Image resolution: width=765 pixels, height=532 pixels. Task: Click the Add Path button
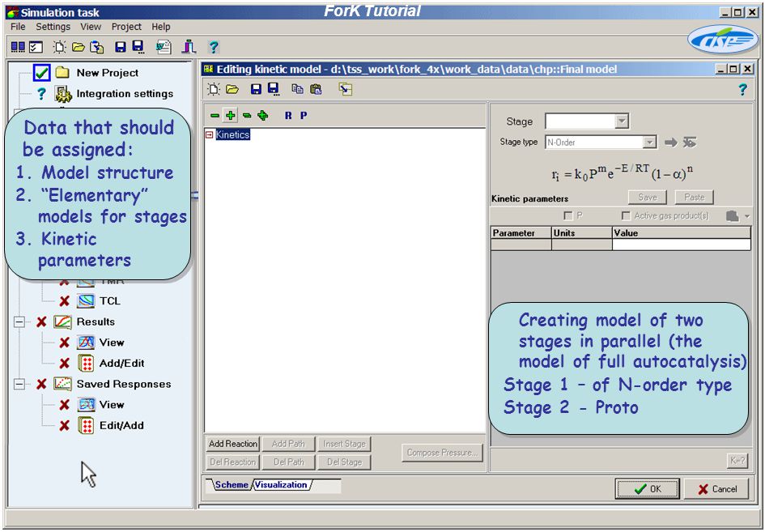pyautogui.click(x=288, y=444)
